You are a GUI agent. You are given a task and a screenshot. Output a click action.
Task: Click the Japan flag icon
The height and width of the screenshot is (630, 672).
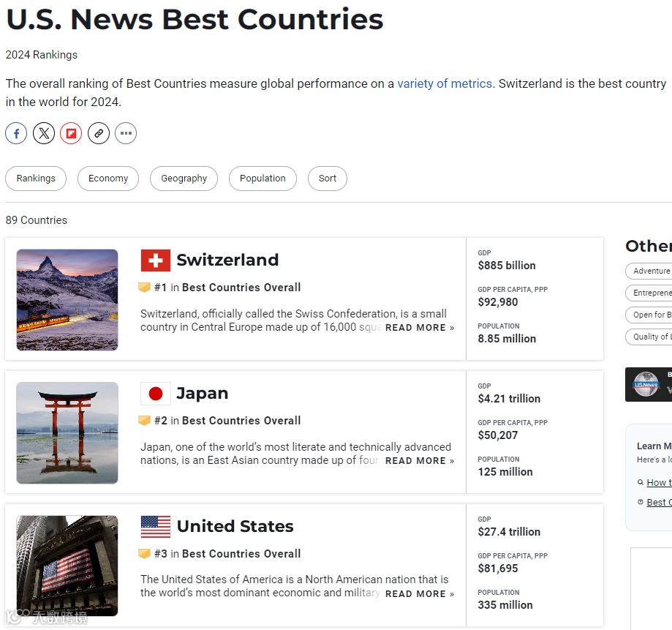(156, 393)
